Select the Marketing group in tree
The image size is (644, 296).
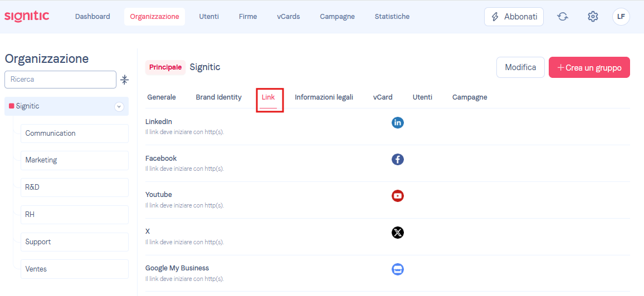click(x=74, y=160)
